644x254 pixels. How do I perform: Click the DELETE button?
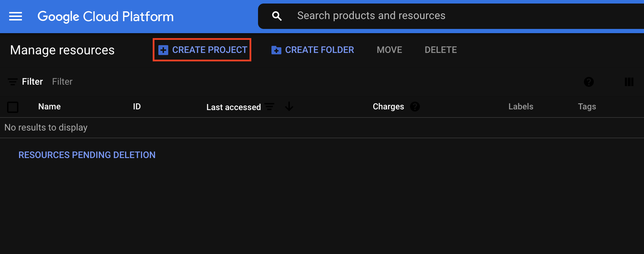coord(441,50)
